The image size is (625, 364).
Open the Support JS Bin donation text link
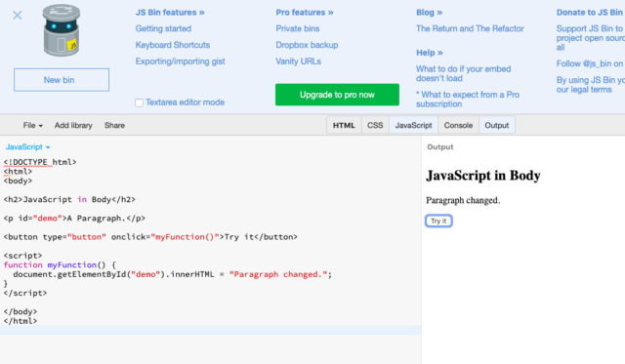[x=590, y=38]
